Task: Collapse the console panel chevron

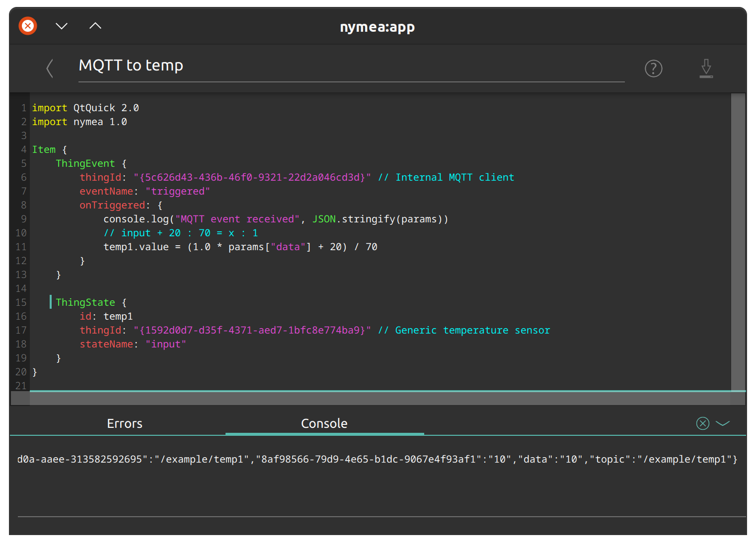Action: [x=723, y=423]
